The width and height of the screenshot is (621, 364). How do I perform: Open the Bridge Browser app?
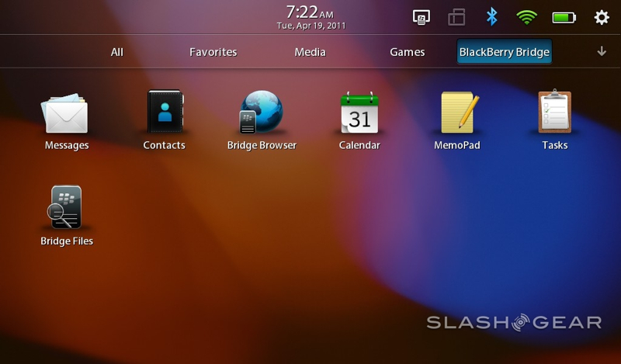pos(262,116)
